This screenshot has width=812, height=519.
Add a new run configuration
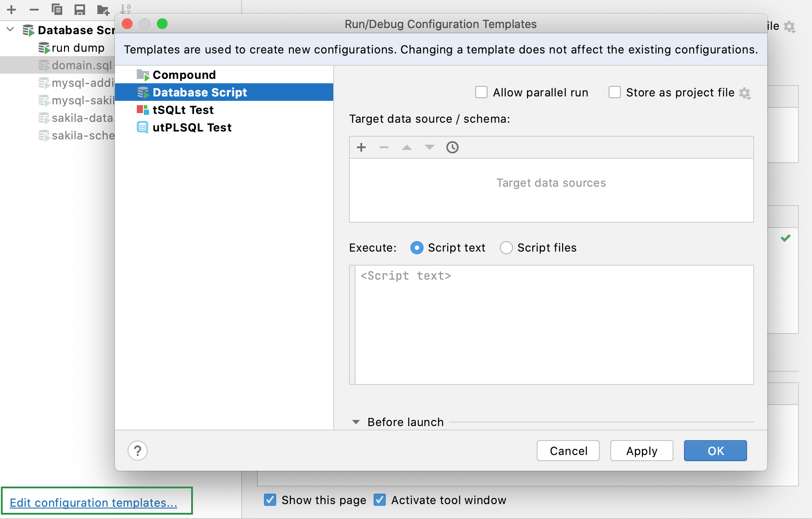(x=11, y=9)
